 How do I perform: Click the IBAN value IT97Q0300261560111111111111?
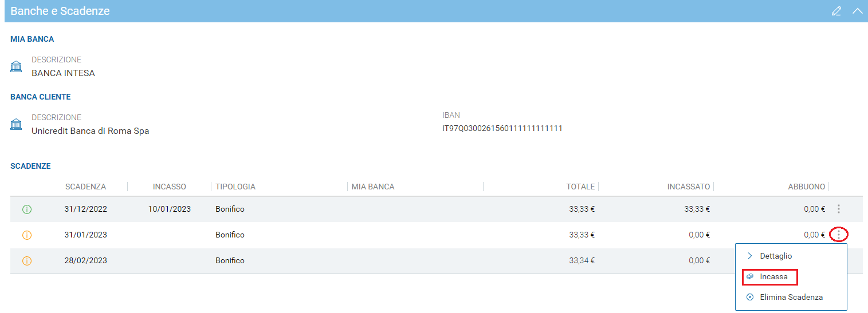502,128
